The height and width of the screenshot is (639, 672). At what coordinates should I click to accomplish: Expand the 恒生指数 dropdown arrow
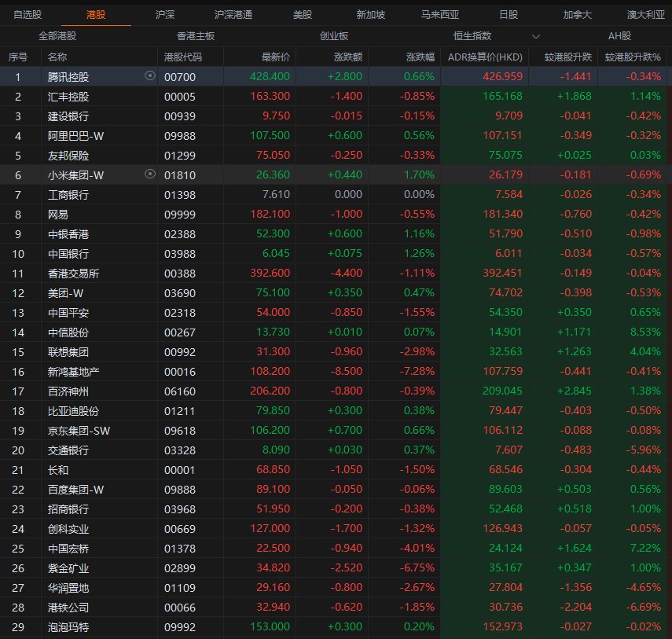(536, 36)
